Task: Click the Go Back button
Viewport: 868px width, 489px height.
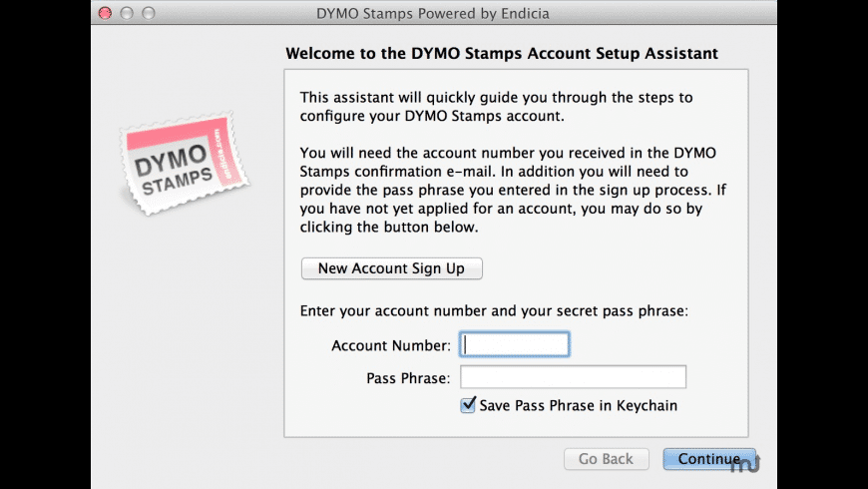Action: (606, 459)
